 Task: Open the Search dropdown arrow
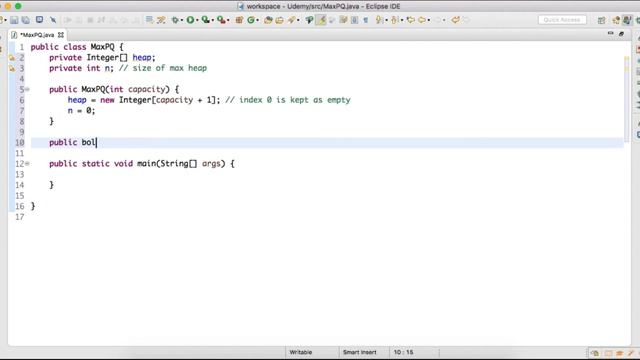[x=298, y=20]
